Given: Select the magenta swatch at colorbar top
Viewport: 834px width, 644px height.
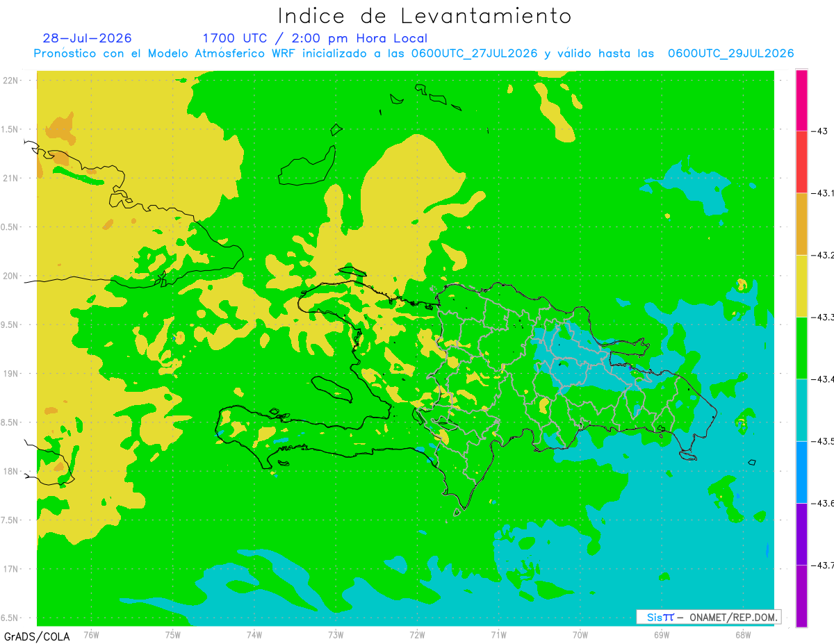Looking at the screenshot, I should [x=801, y=100].
